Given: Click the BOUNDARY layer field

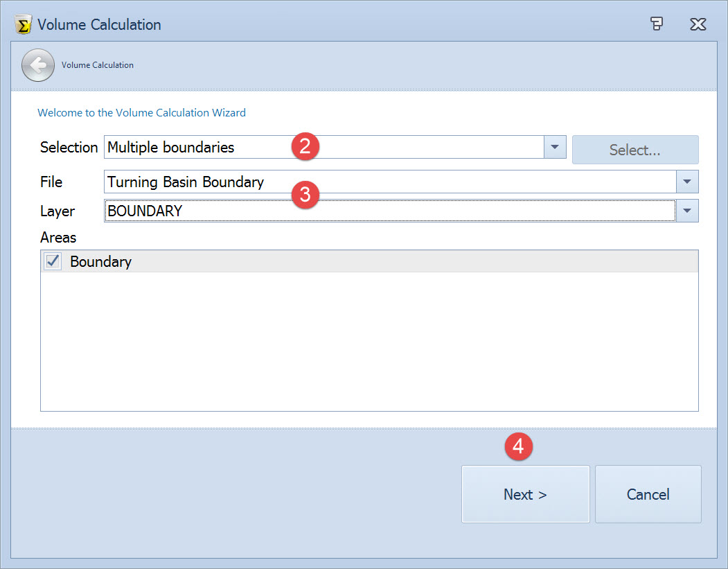Looking at the screenshot, I should pos(388,211).
